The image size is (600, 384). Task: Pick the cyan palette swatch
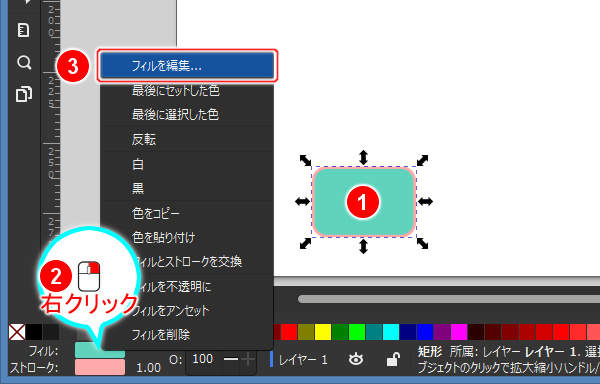391,332
